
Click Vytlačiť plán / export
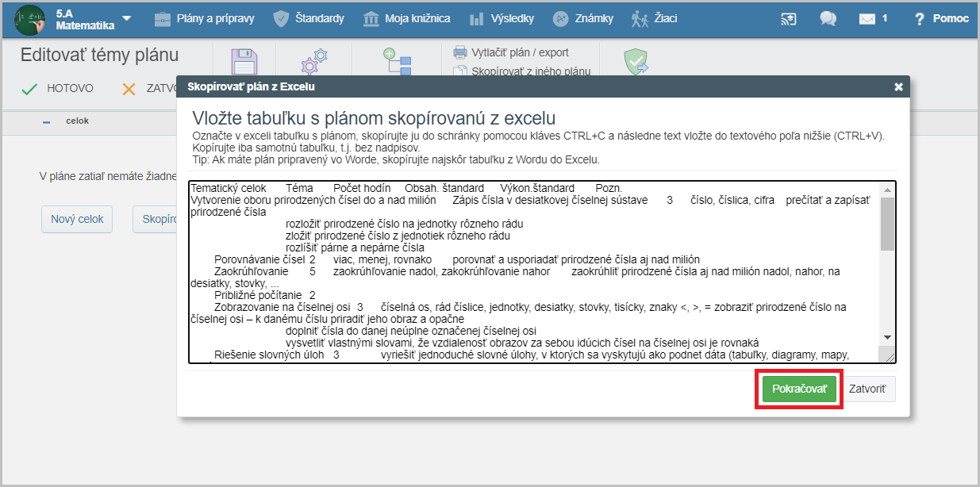(x=511, y=52)
